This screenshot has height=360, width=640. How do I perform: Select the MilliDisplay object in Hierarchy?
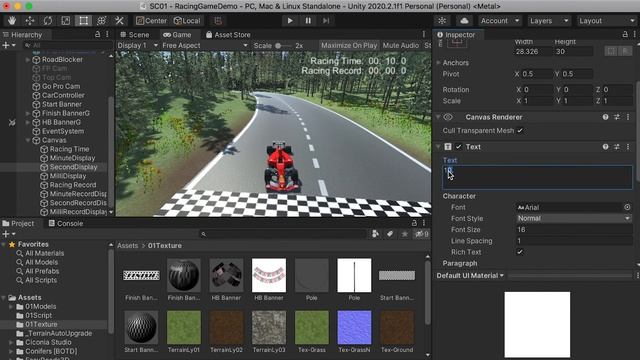[68, 176]
